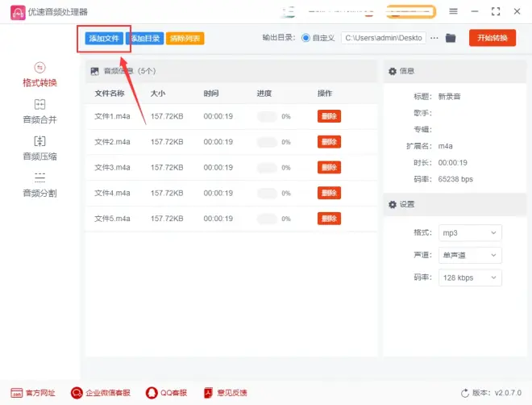Expand the 码率 128 kbps dropdown
Viewport: 532px width, 405px height.
[470, 278]
